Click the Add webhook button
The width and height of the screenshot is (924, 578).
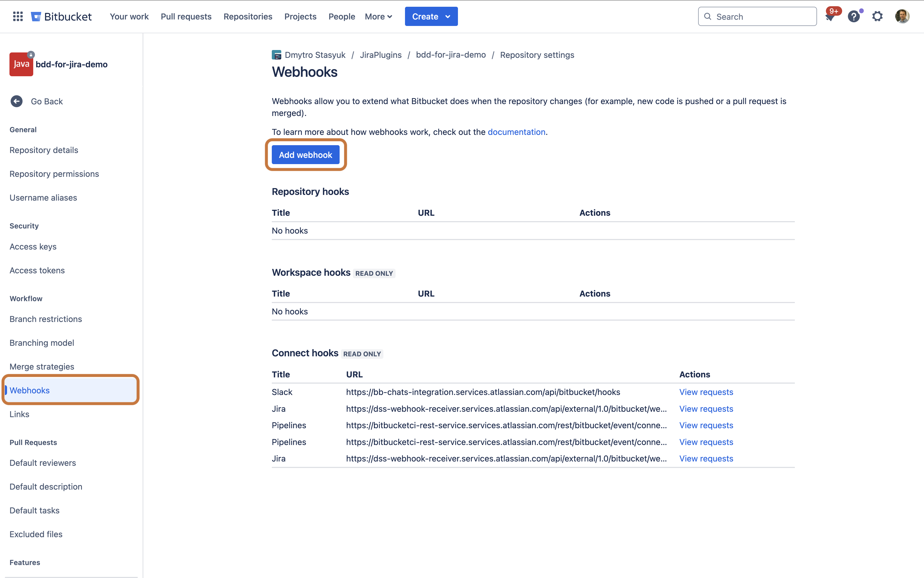[306, 155]
